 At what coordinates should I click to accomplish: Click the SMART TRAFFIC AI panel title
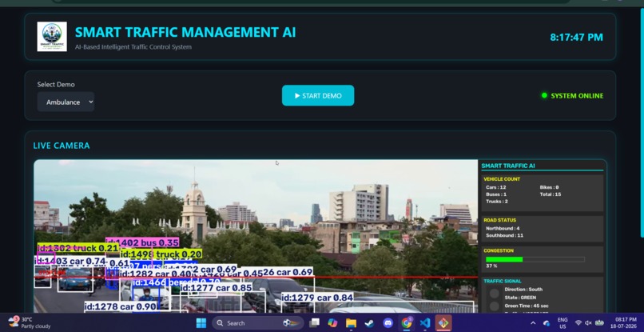tap(507, 166)
